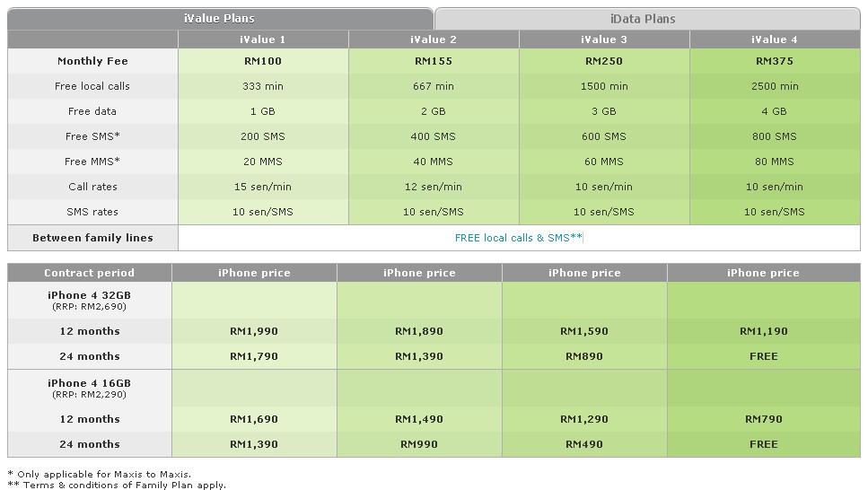Image resolution: width=868 pixels, height=490 pixels.
Task: Click the FREE price for 32GB 24 months
Action: 763,356
